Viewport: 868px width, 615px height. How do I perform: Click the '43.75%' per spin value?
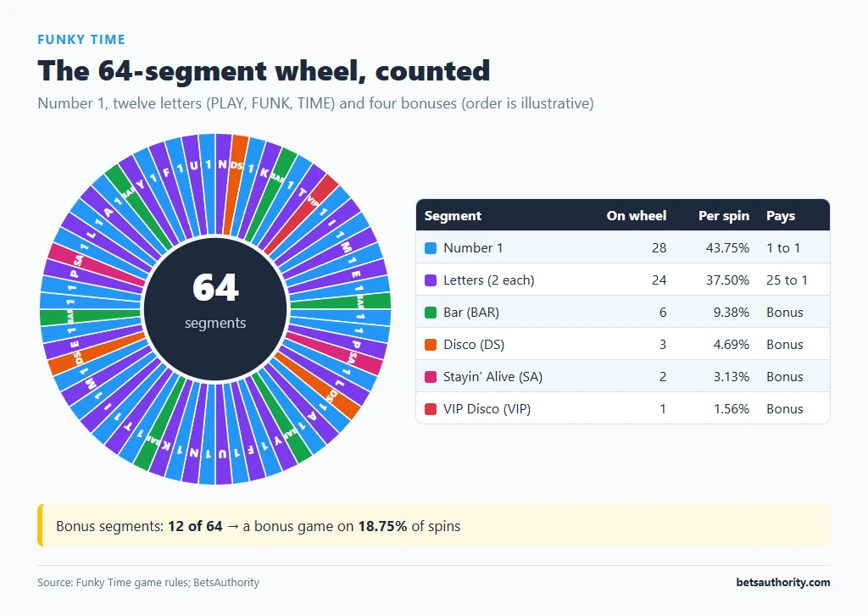click(727, 247)
